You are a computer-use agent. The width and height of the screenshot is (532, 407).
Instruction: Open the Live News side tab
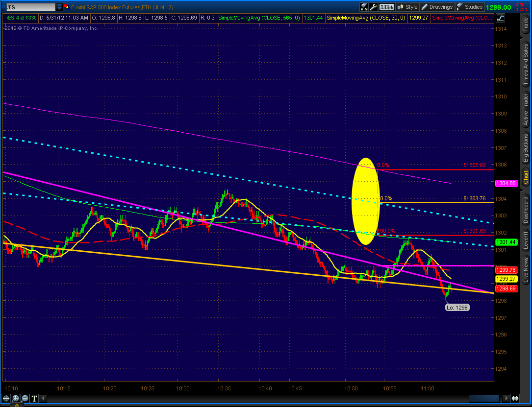526,270
